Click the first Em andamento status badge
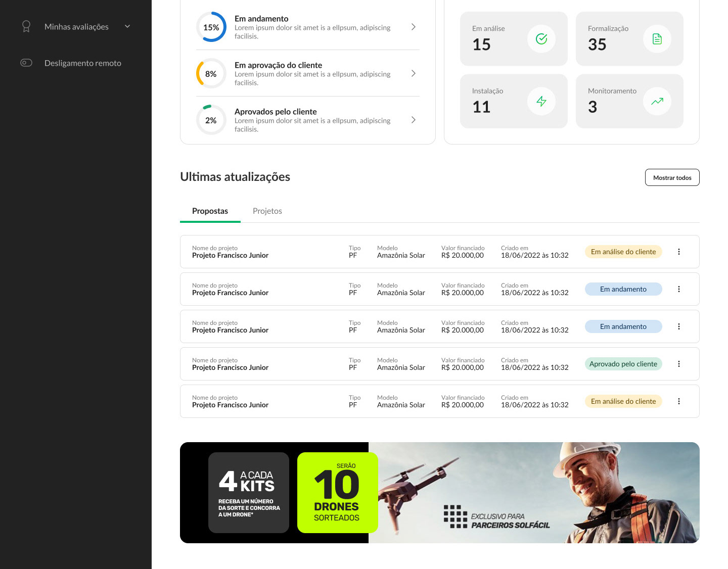 pos(623,289)
